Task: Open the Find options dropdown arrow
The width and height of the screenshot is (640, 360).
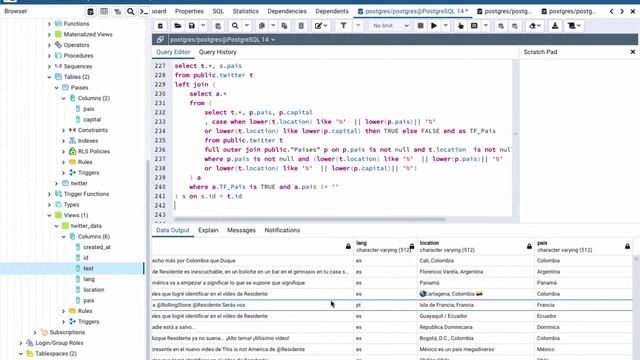Action: pyautogui.click(x=247, y=26)
